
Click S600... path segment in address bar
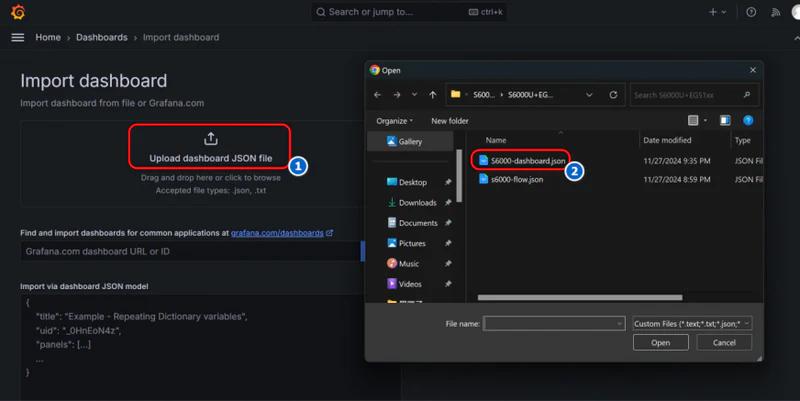(x=484, y=95)
